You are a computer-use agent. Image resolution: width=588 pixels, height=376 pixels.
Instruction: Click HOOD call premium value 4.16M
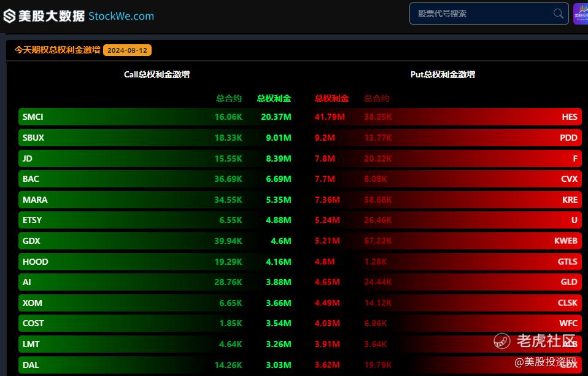278,262
